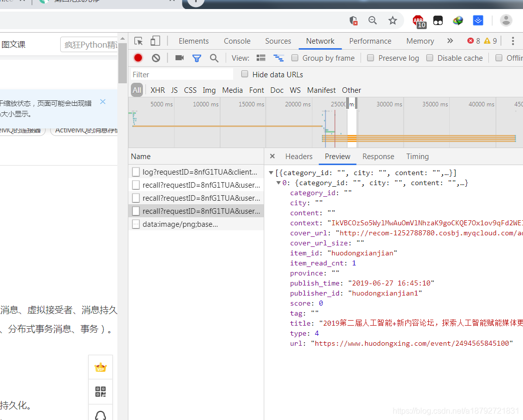Viewport: 523px width, 420px height.
Task: Open the Memory tab
Action: pos(420,41)
